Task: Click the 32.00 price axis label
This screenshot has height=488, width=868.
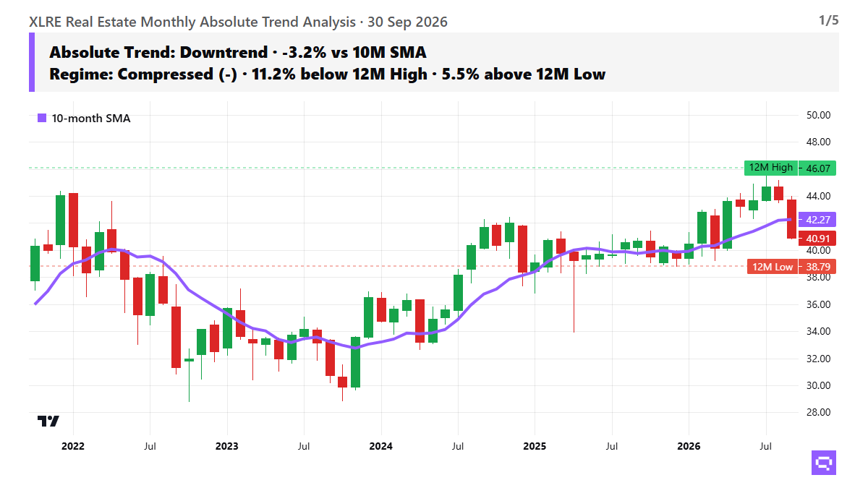Action: click(x=818, y=359)
